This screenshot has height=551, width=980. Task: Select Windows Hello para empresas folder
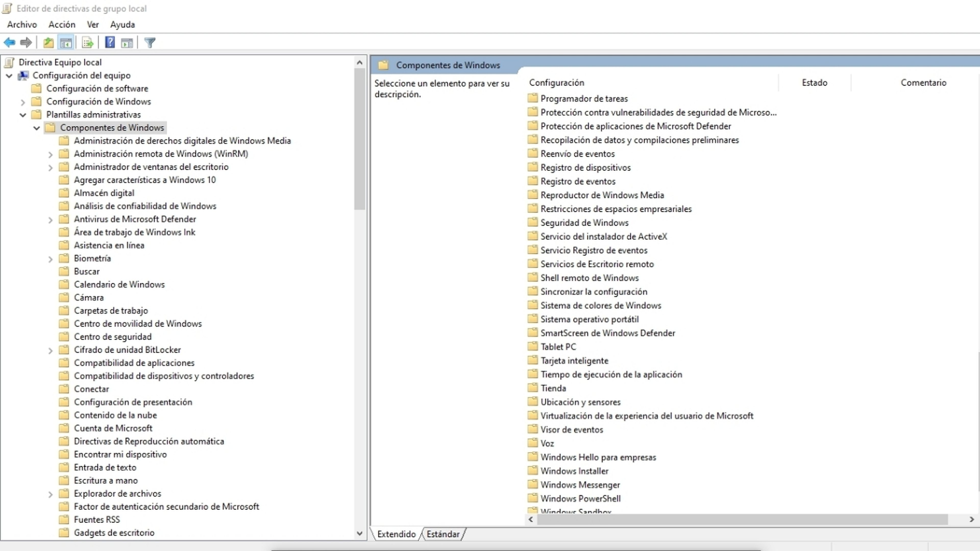(598, 457)
